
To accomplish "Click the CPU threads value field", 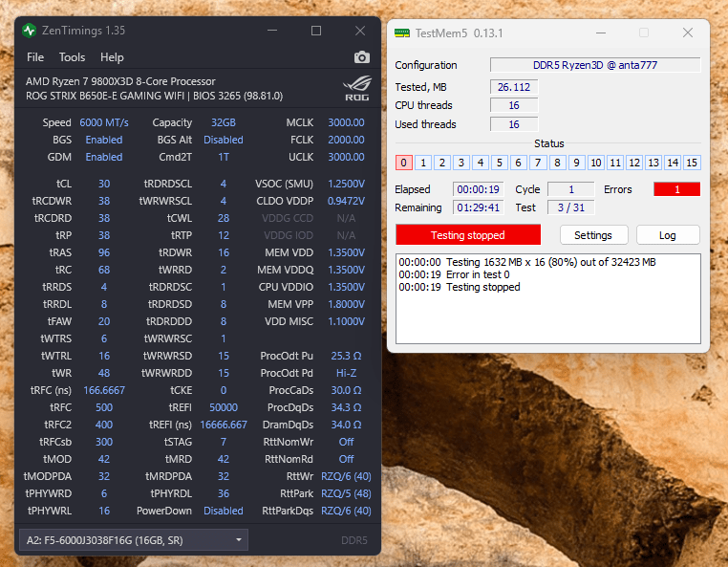I will 514,105.
